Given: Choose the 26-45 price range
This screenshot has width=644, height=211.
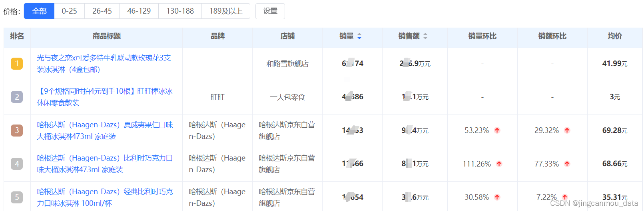Looking at the screenshot, I should tap(102, 11).
